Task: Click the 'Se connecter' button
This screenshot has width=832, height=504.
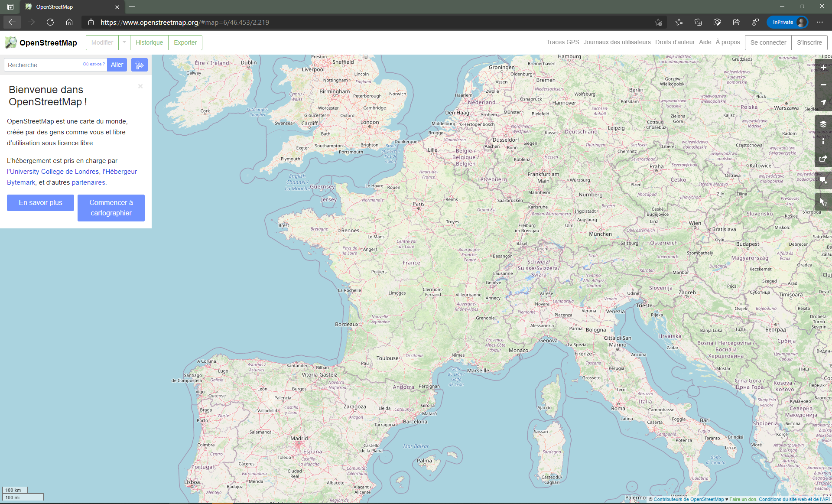Action: coord(768,42)
